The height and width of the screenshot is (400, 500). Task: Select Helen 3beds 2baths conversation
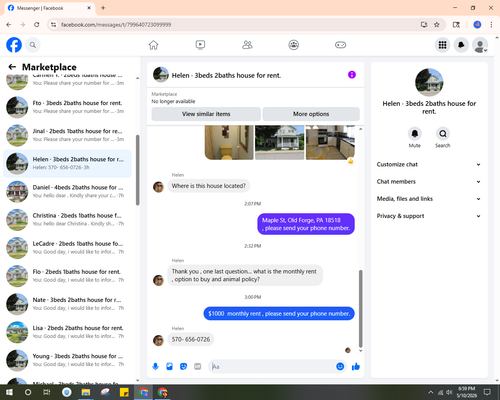click(x=67, y=163)
